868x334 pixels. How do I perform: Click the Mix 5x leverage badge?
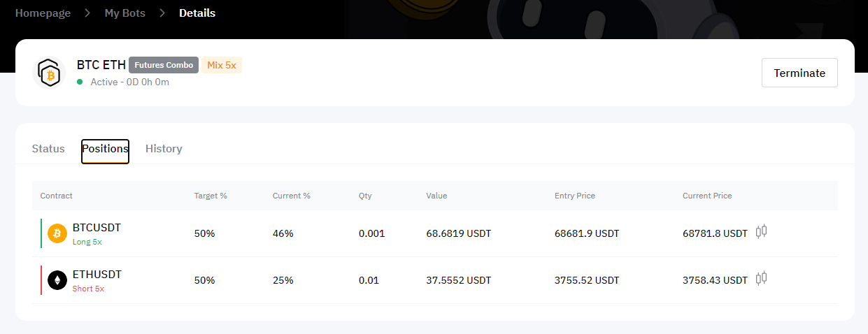222,65
